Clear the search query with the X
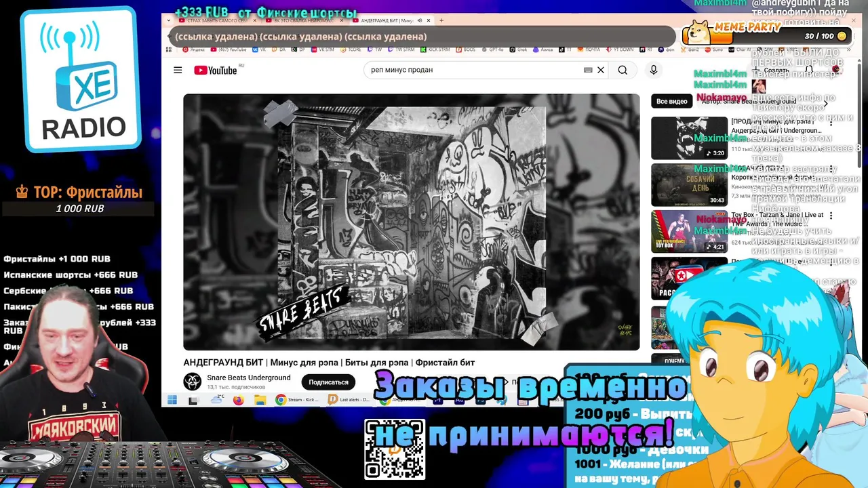The height and width of the screenshot is (488, 868). point(600,70)
